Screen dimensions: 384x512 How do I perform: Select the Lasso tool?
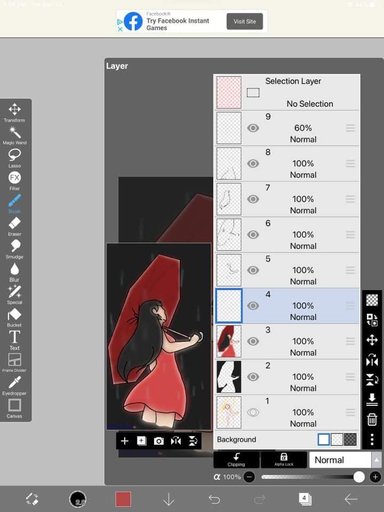[14, 158]
